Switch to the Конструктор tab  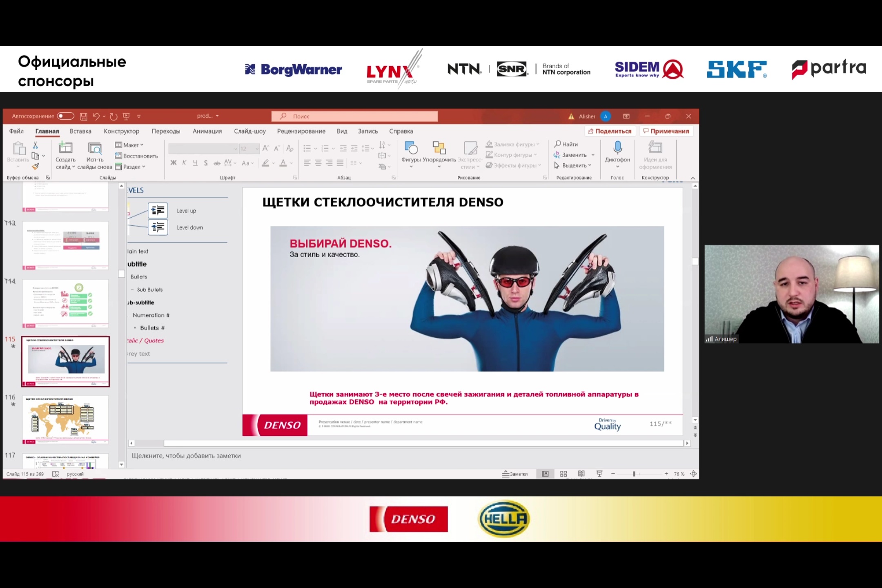tap(121, 131)
